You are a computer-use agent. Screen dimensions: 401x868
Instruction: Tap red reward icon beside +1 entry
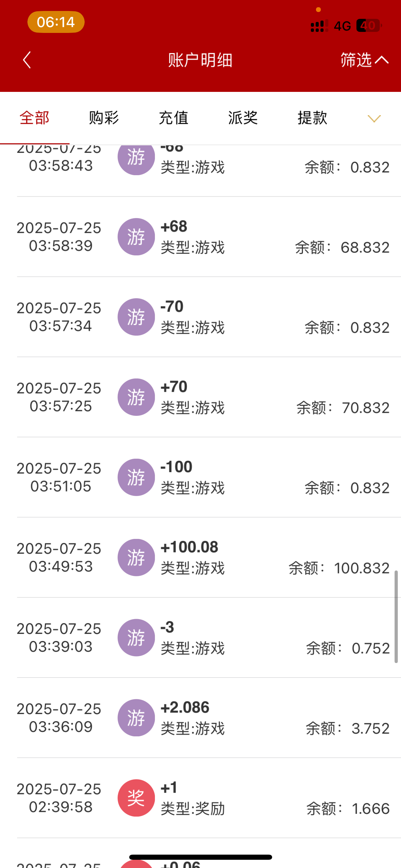[x=136, y=798]
